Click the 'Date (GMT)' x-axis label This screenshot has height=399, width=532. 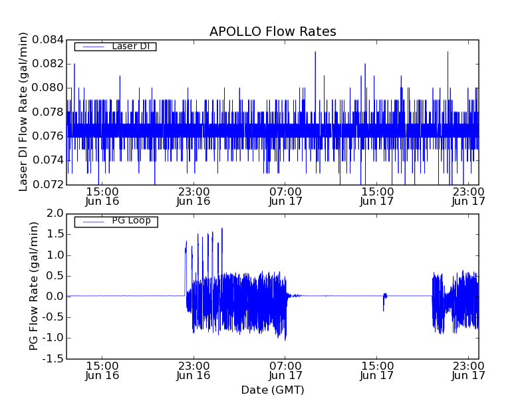click(x=273, y=390)
